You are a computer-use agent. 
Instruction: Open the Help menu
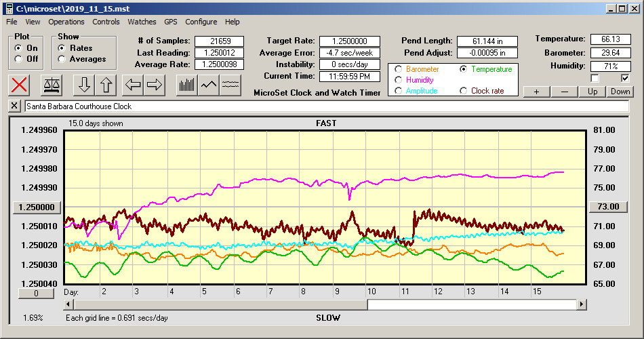point(232,22)
